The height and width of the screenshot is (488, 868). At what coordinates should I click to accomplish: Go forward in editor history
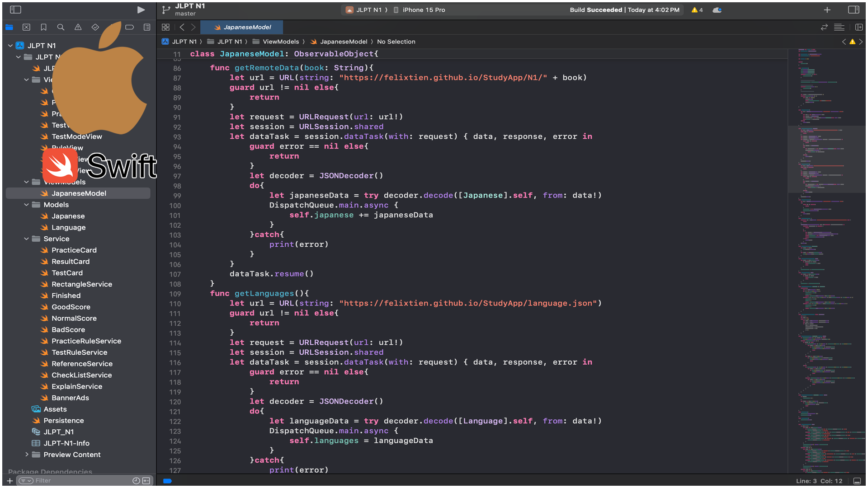point(193,27)
